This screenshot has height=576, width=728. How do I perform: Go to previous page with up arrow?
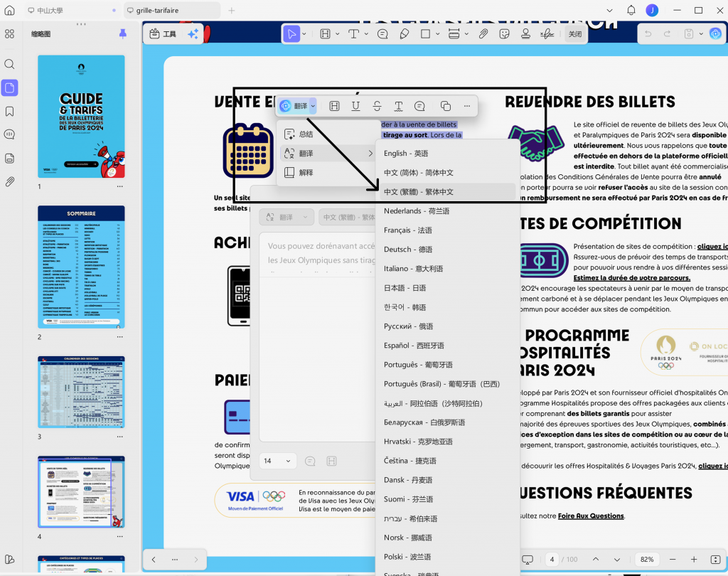tap(596, 559)
